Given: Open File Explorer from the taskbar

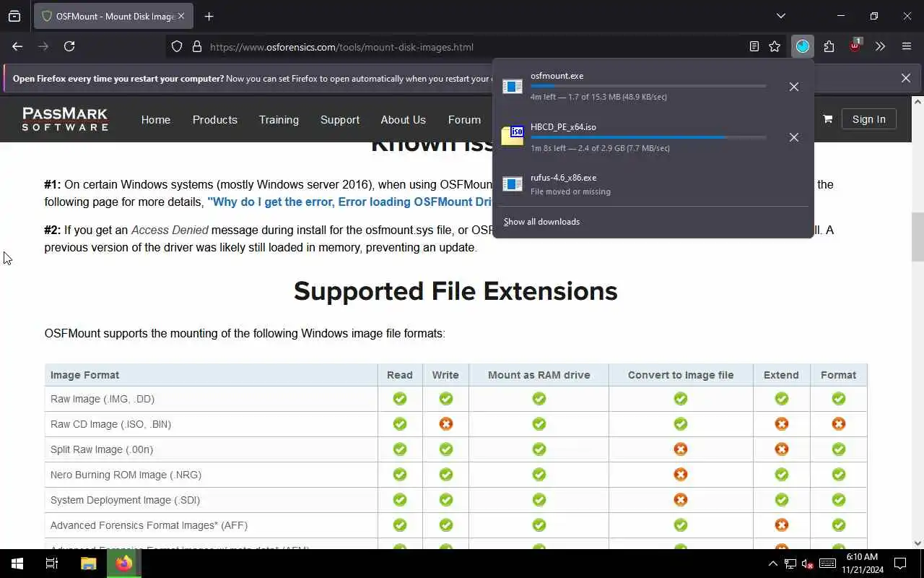Looking at the screenshot, I should coord(88,564).
